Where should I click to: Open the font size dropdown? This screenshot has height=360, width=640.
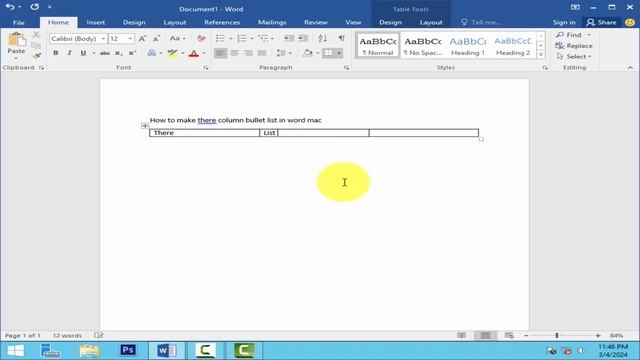tap(130, 38)
